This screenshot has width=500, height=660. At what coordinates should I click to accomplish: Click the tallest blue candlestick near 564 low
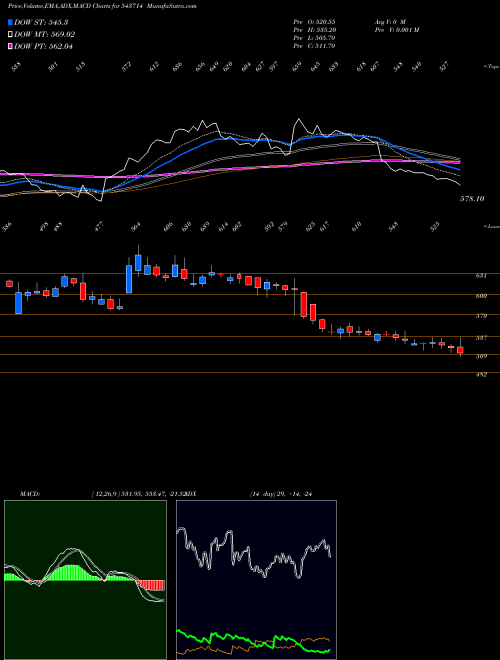[x=129, y=279]
